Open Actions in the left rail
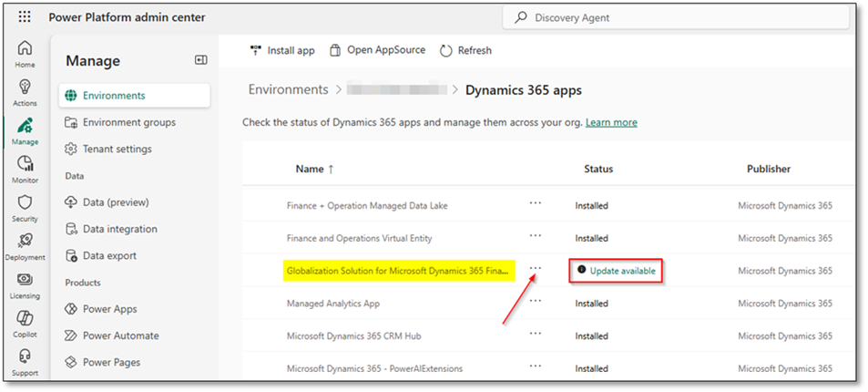Viewport: 868px width, 392px height. pyautogui.click(x=25, y=92)
